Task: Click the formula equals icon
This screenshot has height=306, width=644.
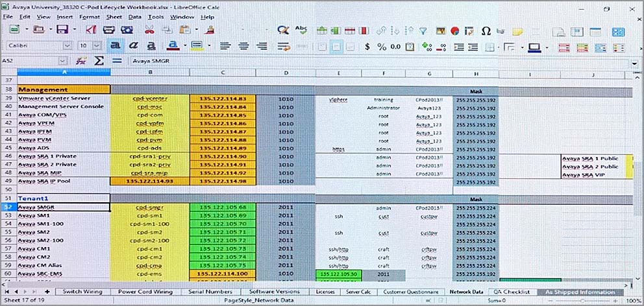Action: 118,61
